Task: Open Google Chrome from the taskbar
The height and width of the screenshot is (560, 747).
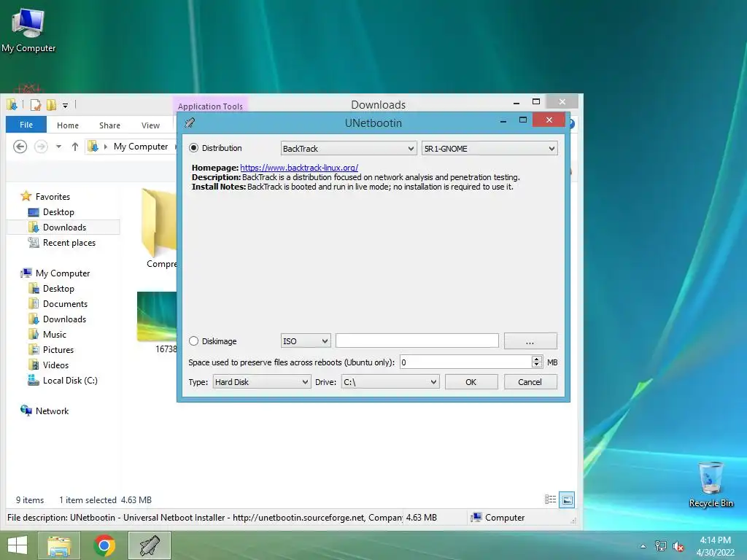Action: [104, 545]
